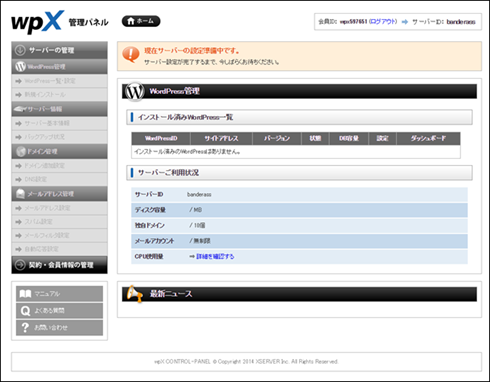Open バックアップ状況 in the sidebar
The height and width of the screenshot is (382, 490).
[59, 137]
